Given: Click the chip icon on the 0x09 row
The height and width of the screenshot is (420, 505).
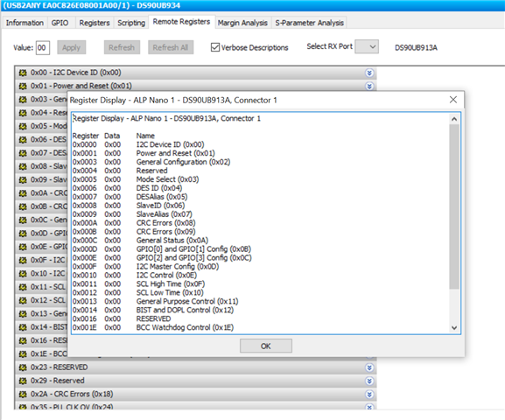Looking at the screenshot, I should [x=23, y=179].
